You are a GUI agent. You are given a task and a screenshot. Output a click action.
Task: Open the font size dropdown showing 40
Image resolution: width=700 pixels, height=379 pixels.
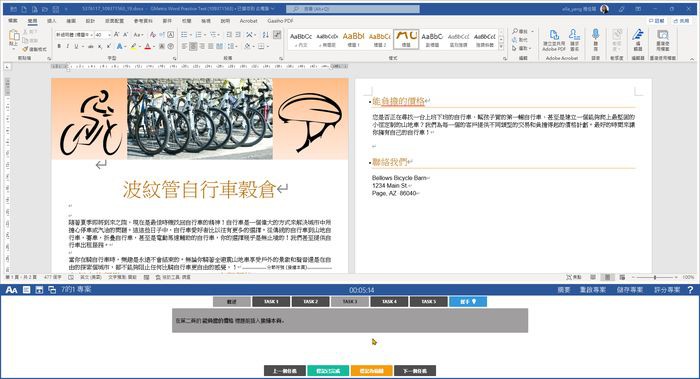[109, 34]
